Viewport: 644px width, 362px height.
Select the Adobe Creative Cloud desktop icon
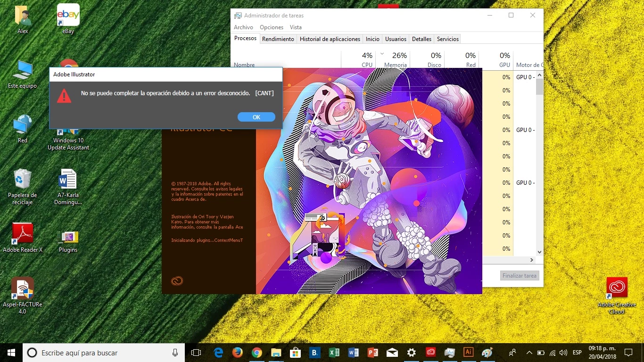click(617, 296)
